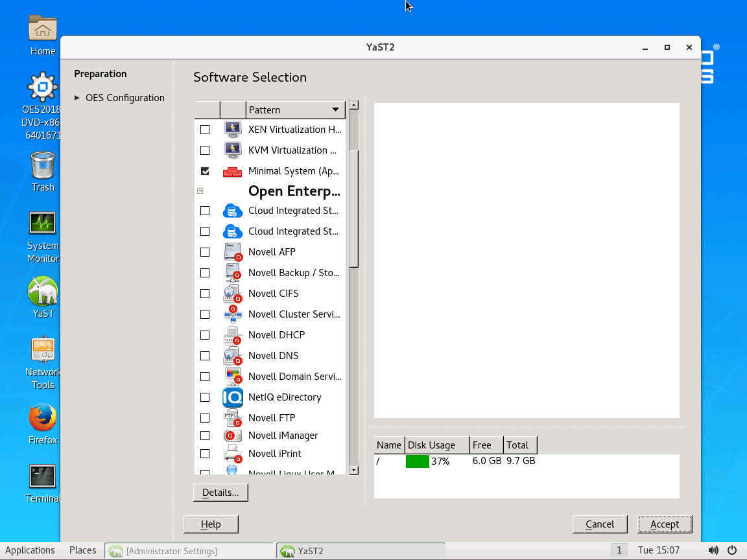747x560 pixels.
Task: Select the Novell iManager checkbox
Action: pyautogui.click(x=205, y=436)
